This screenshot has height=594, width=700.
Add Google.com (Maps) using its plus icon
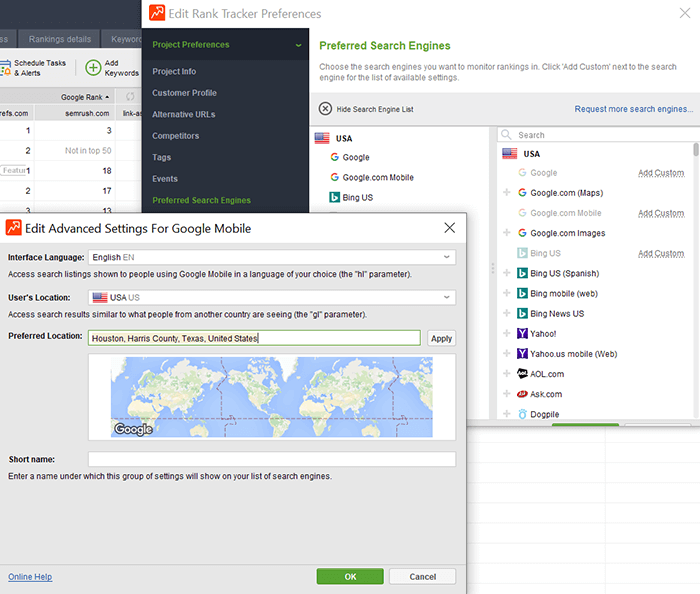507,192
